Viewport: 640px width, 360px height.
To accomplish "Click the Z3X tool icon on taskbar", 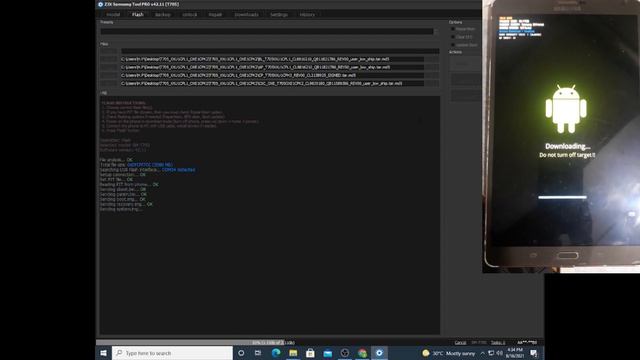I will point(379,353).
